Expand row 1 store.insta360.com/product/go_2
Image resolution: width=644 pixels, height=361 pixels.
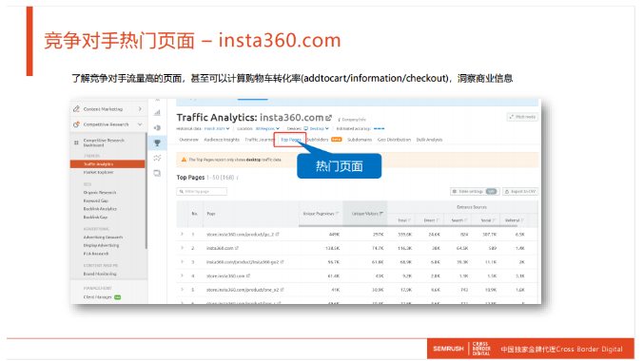click(182, 235)
